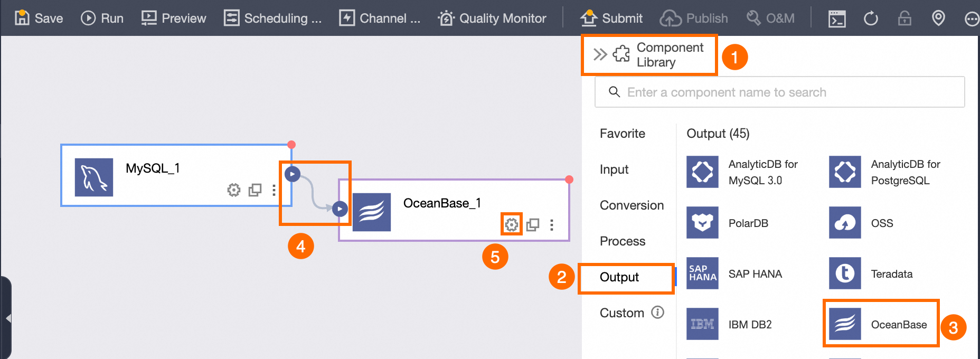
Task: Click the info icon next to Custom
Action: 657,313
